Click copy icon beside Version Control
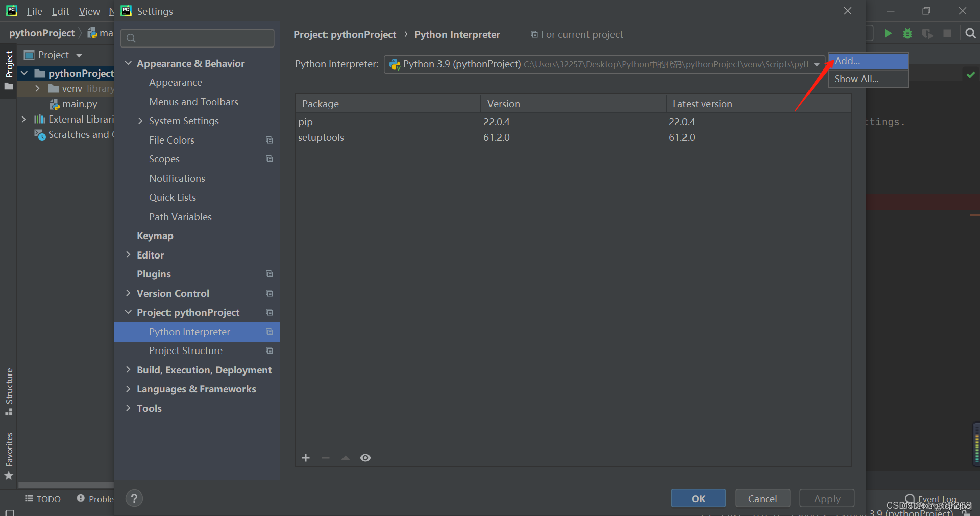 (x=269, y=293)
